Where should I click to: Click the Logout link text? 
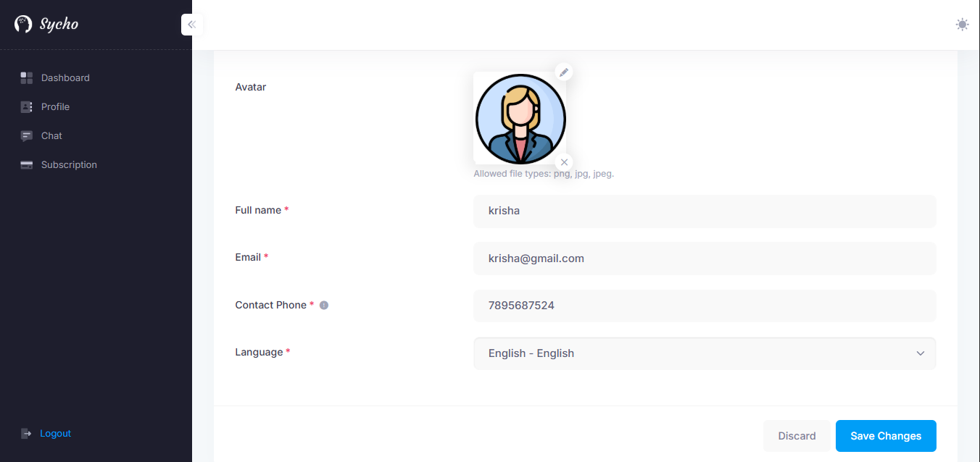pyautogui.click(x=56, y=434)
